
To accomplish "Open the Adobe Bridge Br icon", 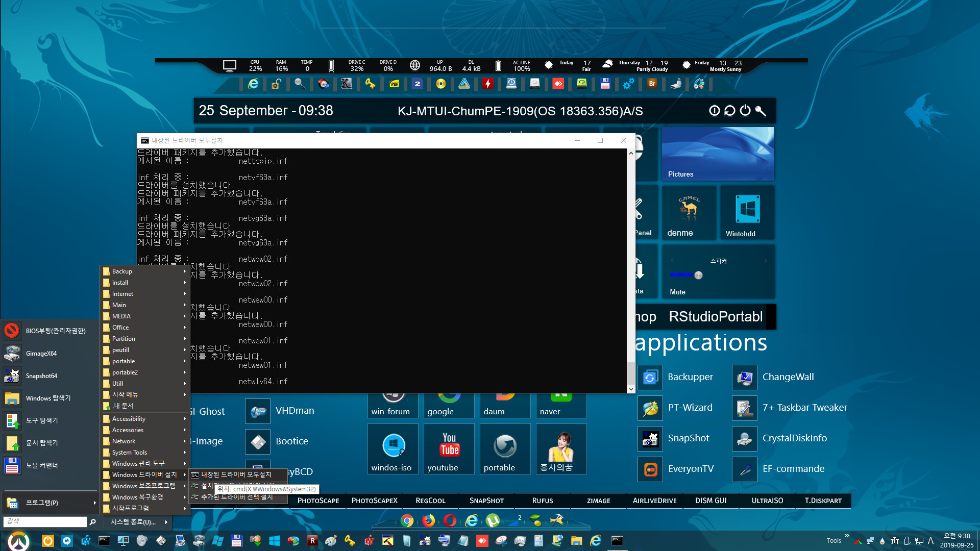I will point(652,84).
